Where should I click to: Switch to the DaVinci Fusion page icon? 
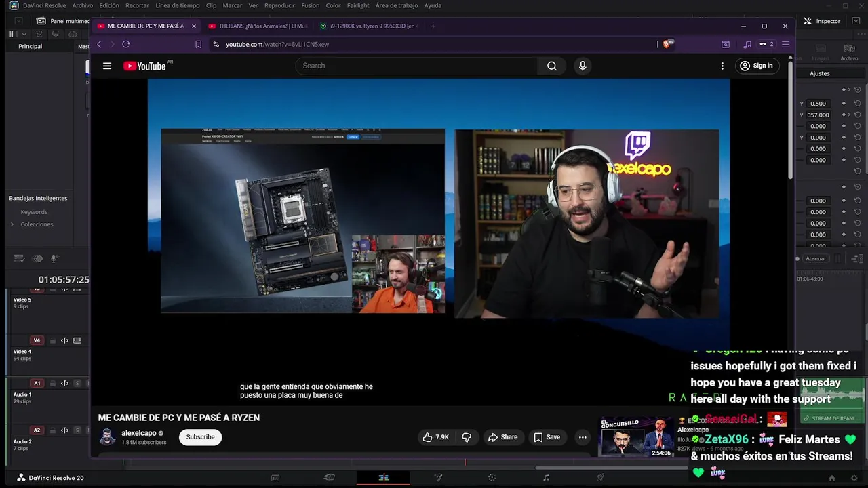click(x=438, y=478)
